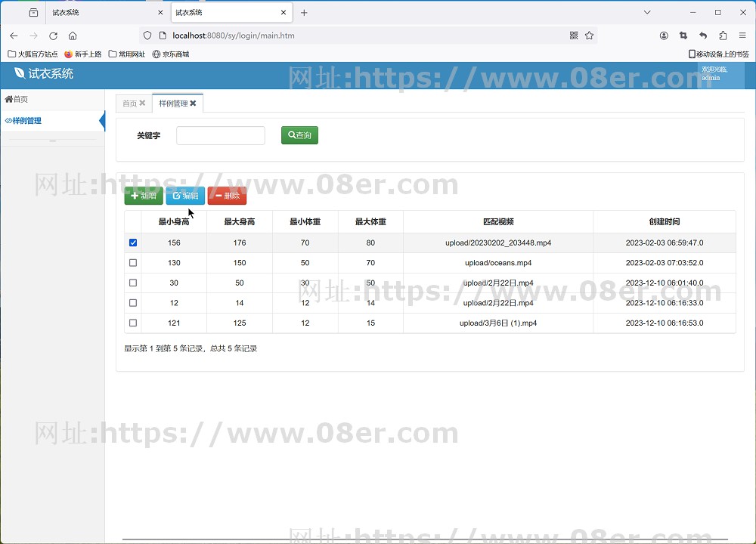Click the 最小体重 column header
Image resolution: width=756 pixels, height=544 pixels.
tap(305, 221)
